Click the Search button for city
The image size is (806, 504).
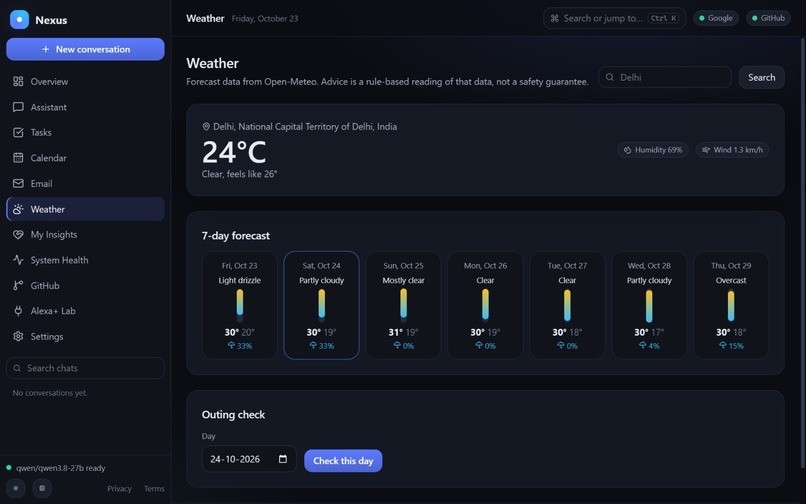[761, 77]
